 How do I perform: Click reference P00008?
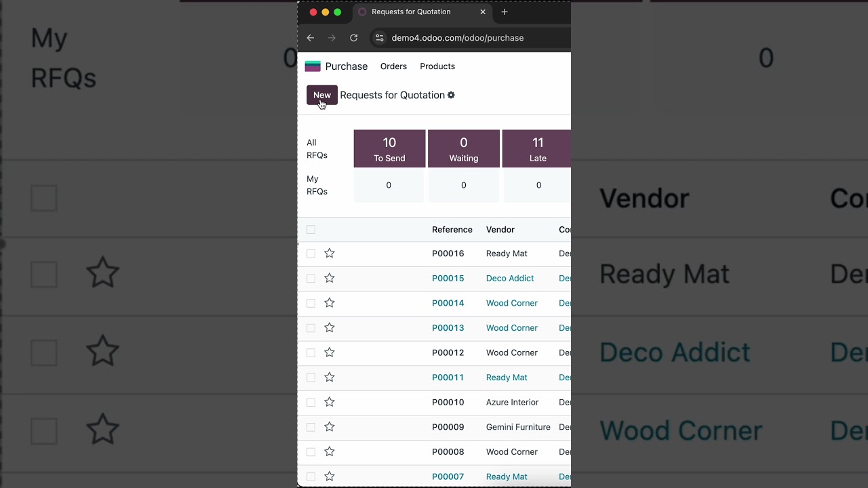pos(448,452)
